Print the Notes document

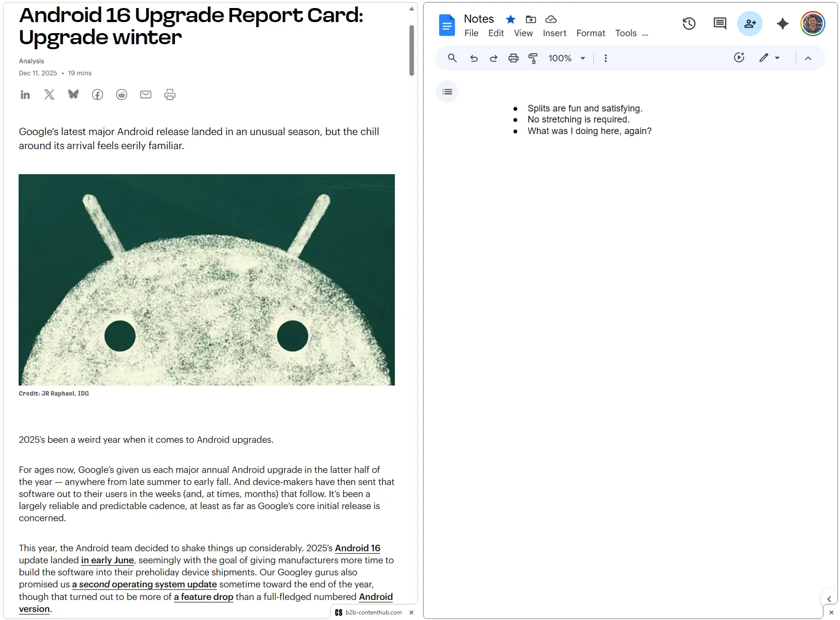tap(513, 58)
